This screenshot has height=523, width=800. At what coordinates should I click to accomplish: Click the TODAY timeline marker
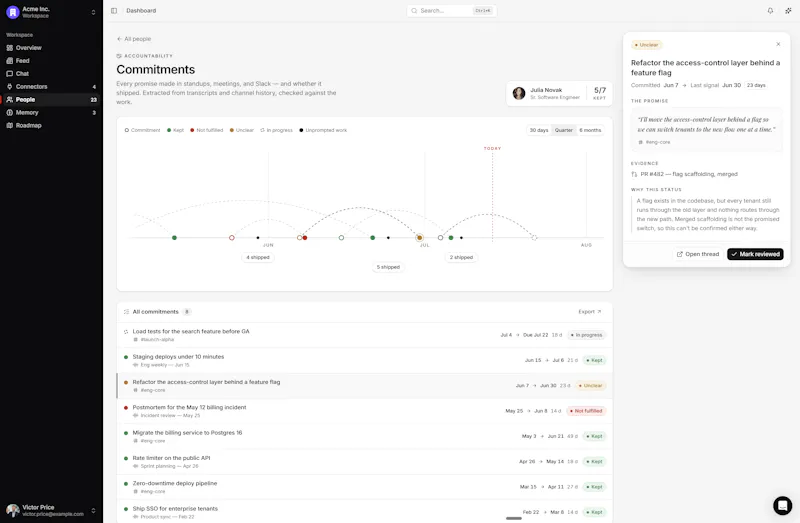(492, 148)
